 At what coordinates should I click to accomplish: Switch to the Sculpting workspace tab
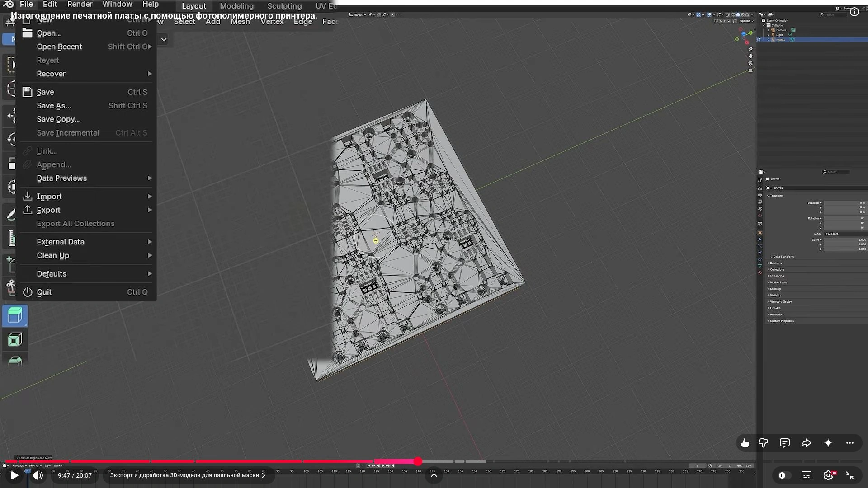(284, 6)
